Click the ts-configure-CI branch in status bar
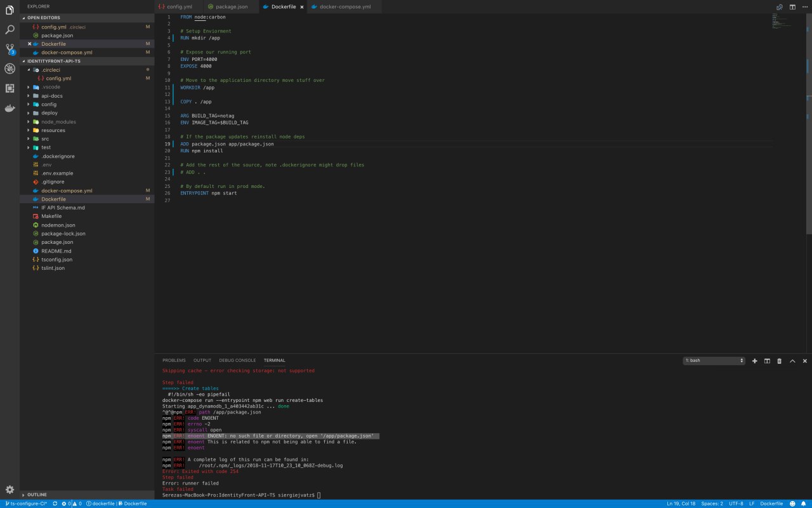 [25, 504]
